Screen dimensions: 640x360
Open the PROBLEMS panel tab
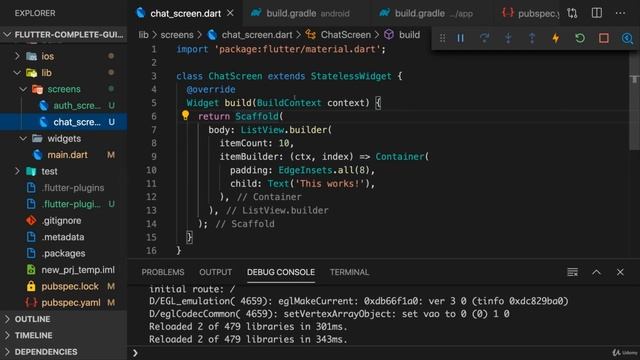162,272
